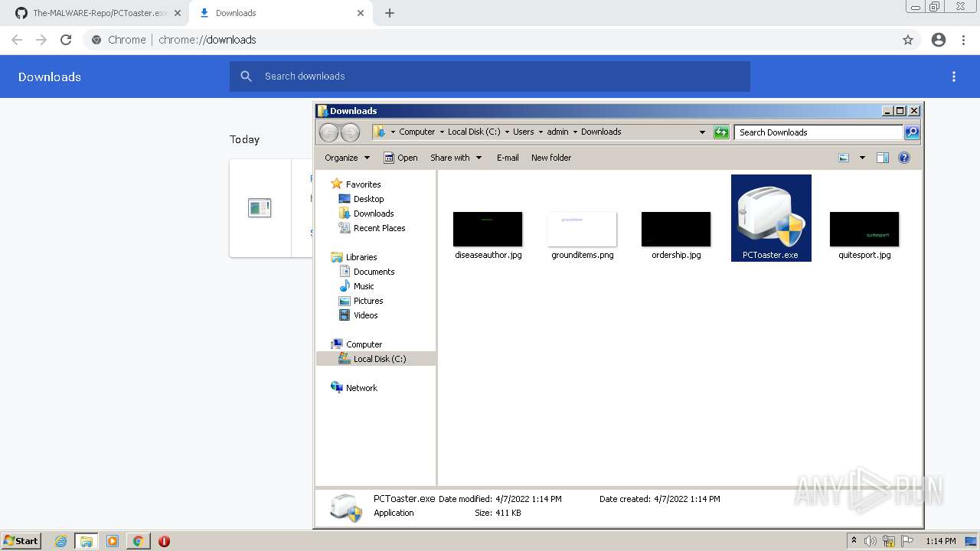Image resolution: width=980 pixels, height=551 pixels.
Task: Open Music library
Action: click(364, 286)
